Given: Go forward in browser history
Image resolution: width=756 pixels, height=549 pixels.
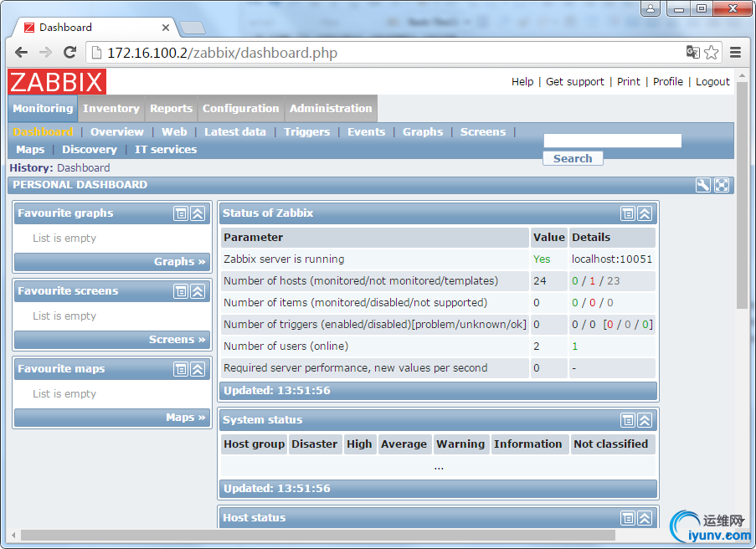Looking at the screenshot, I should tap(45, 53).
